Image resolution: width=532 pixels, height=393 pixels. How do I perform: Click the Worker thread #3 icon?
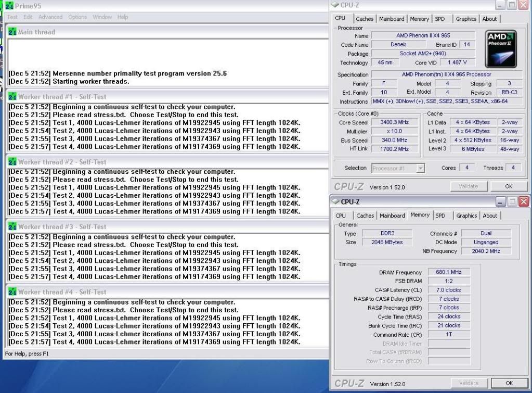[12, 227]
